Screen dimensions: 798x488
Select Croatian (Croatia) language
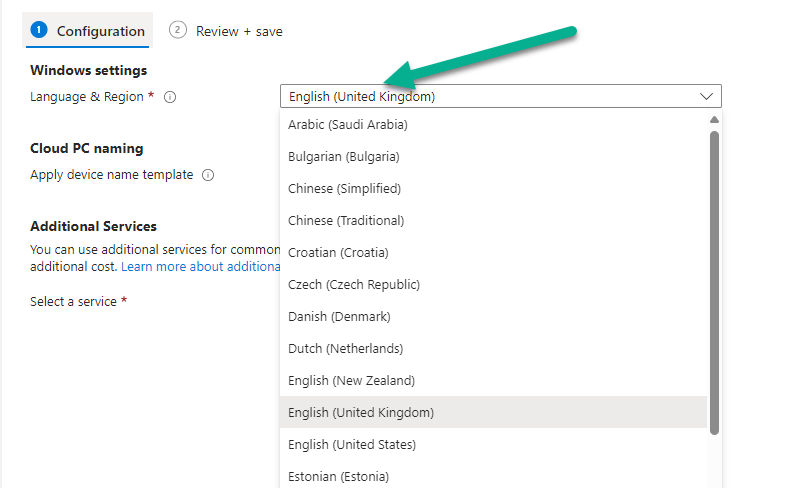[338, 253]
